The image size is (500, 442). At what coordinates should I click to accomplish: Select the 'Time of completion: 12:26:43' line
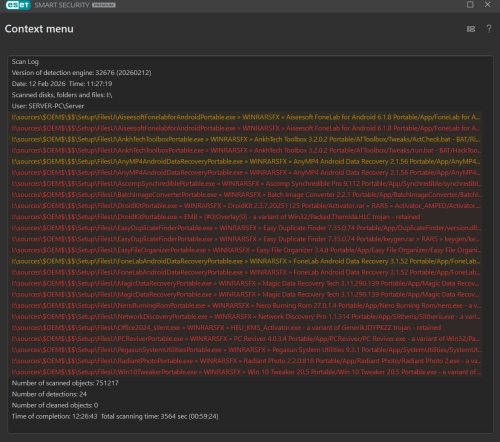click(115, 416)
